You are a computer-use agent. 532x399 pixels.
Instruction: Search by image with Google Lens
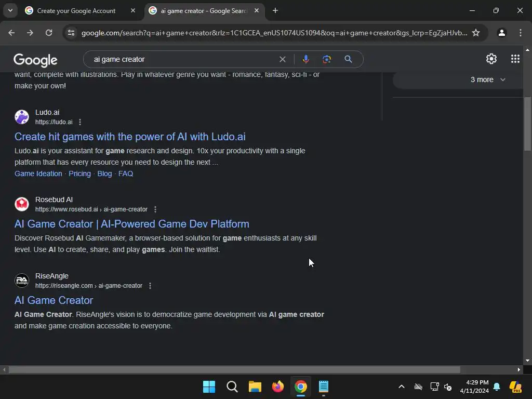pyautogui.click(x=327, y=59)
